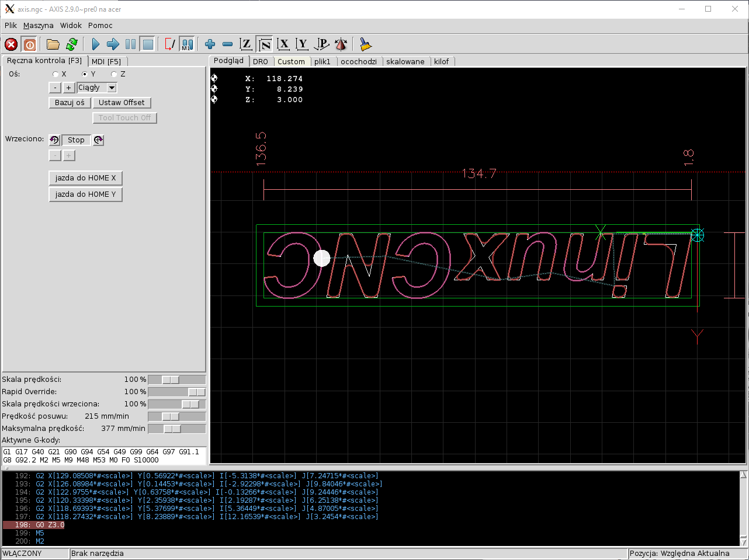The image size is (749, 560).
Task: Adjust Maksymalna prędkość slider
Action: pos(176,429)
